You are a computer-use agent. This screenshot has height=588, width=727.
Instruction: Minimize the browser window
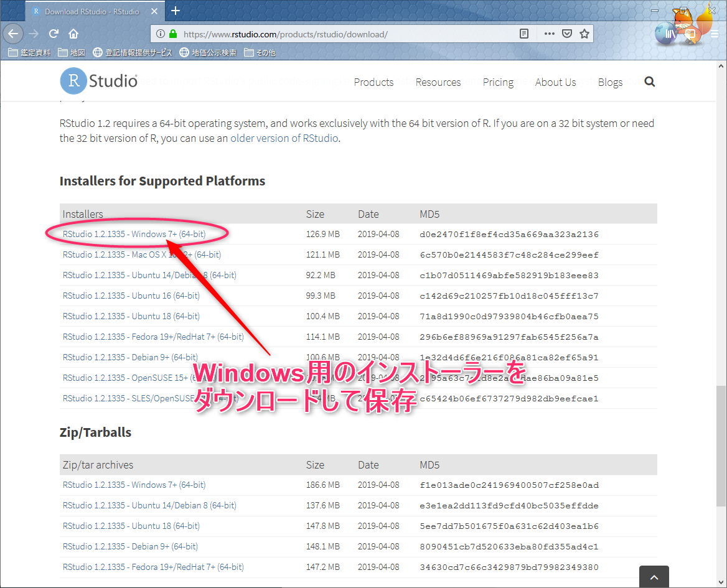pos(655,10)
